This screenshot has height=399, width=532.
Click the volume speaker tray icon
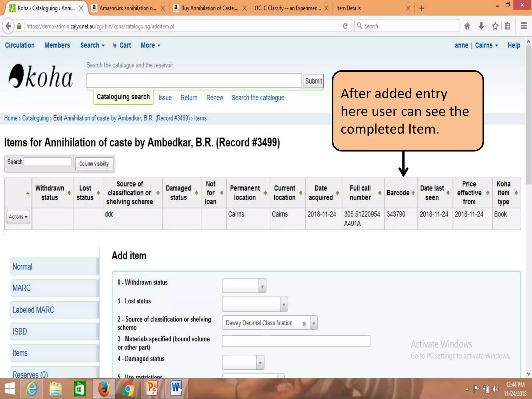(x=496, y=389)
